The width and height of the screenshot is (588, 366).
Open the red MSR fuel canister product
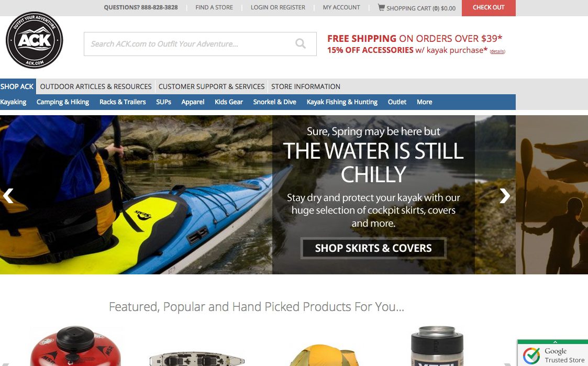[x=75, y=346]
